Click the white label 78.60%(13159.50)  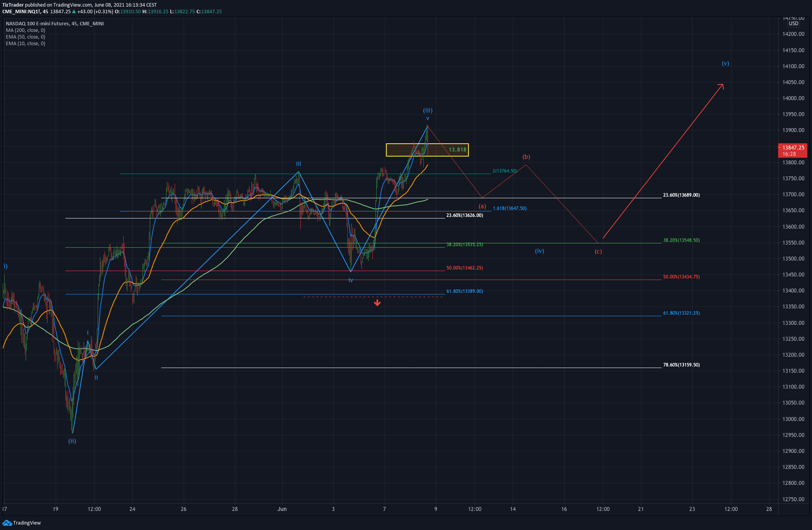[681, 365]
